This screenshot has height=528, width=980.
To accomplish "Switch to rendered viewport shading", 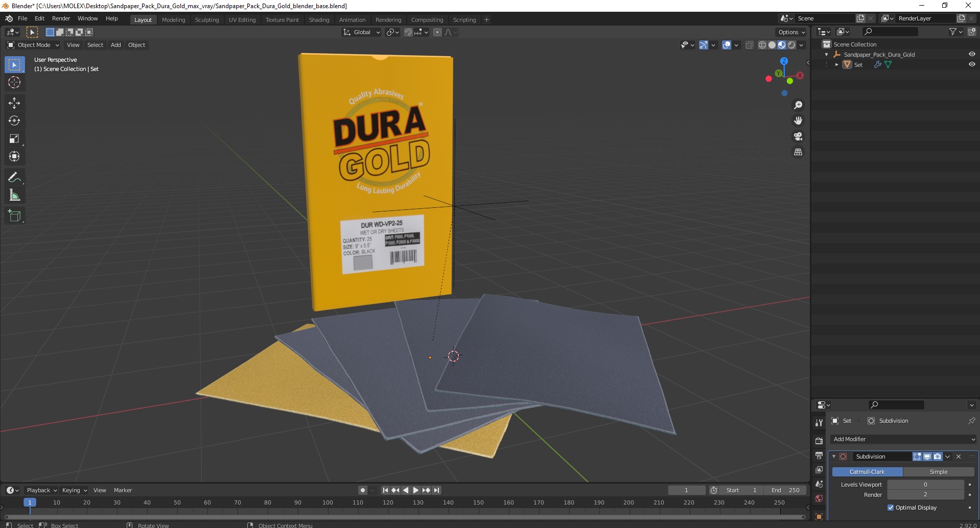I will click(791, 45).
